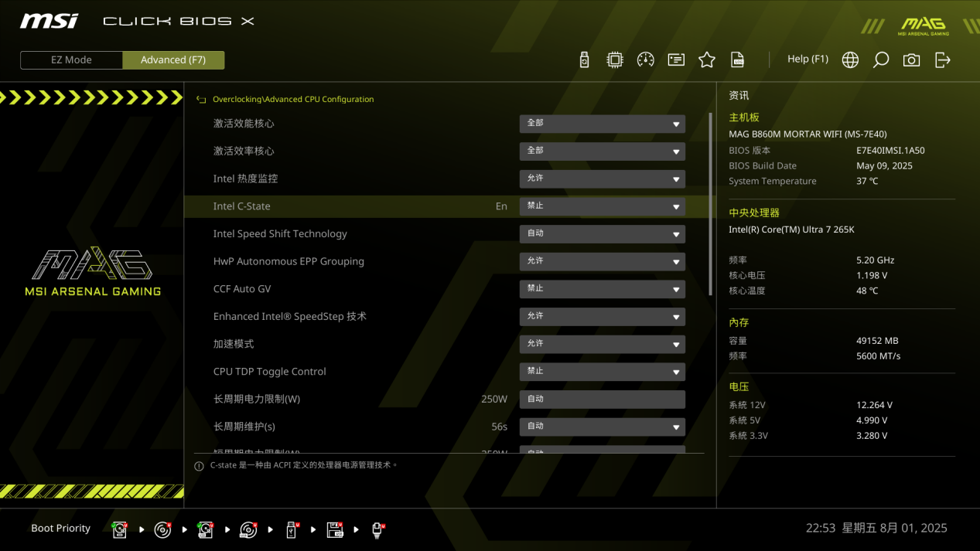Open the M-Flash USB BIOS update icon

(584, 60)
